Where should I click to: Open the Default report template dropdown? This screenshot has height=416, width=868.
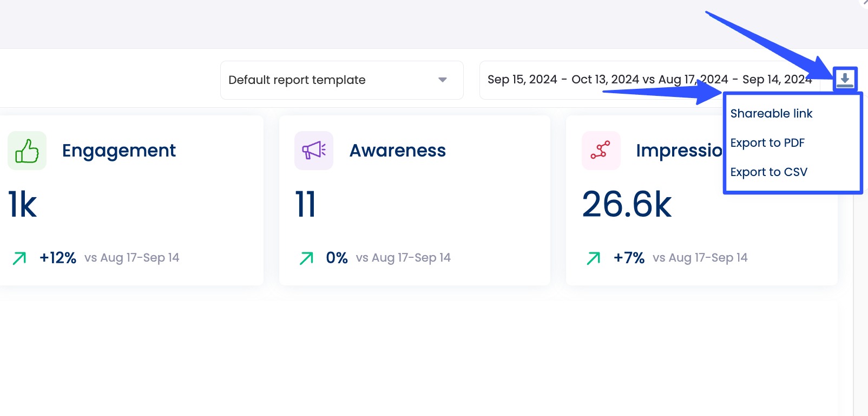341,80
